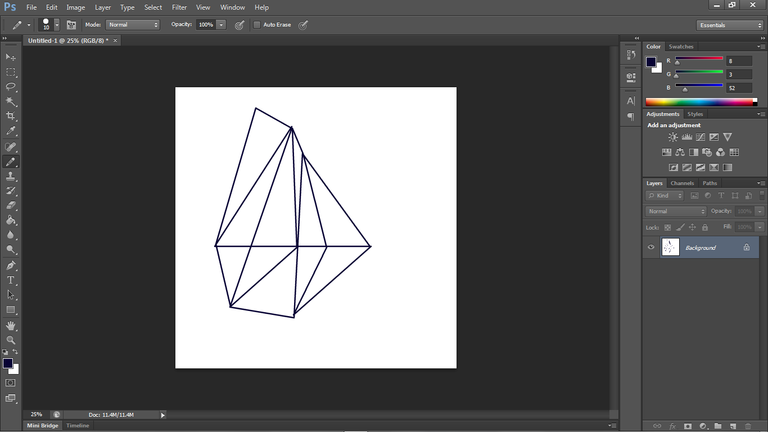Select the Rectangle shape tool

point(10,310)
